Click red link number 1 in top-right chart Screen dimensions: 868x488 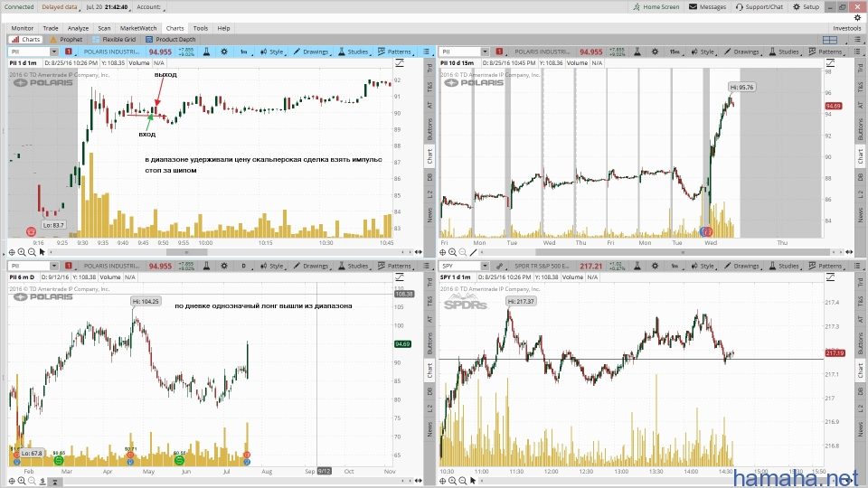[499, 52]
